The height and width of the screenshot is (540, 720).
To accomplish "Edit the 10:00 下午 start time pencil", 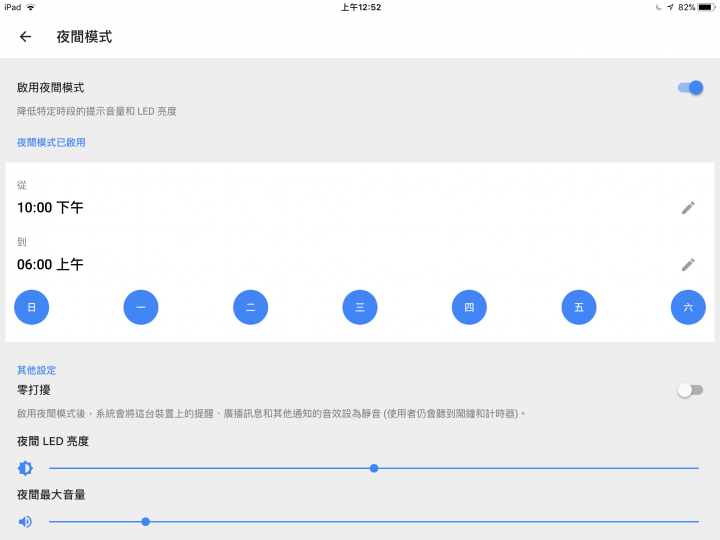I will tap(688, 208).
